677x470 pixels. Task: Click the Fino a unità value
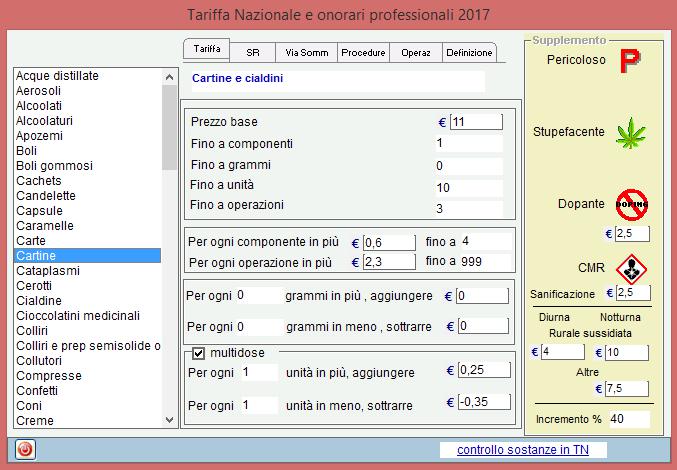click(x=469, y=188)
